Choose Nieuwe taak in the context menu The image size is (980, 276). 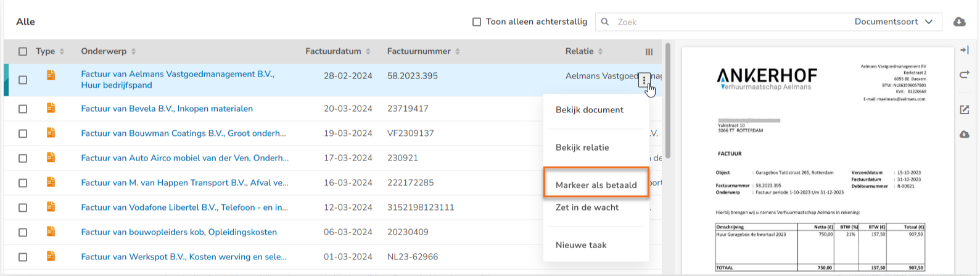tap(581, 245)
